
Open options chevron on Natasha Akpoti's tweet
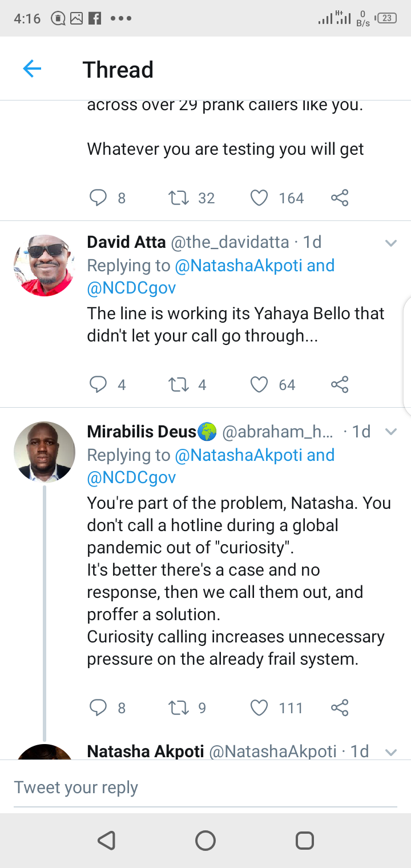(391, 752)
